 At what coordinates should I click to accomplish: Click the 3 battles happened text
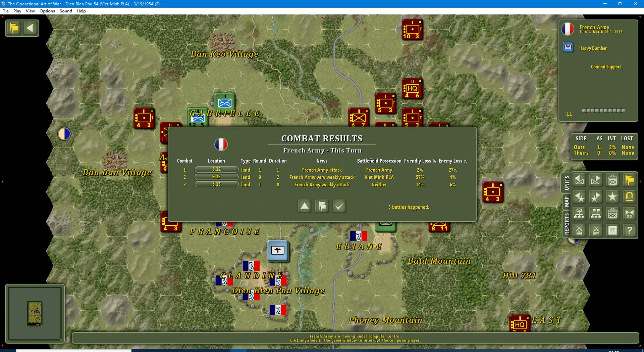[x=409, y=207]
